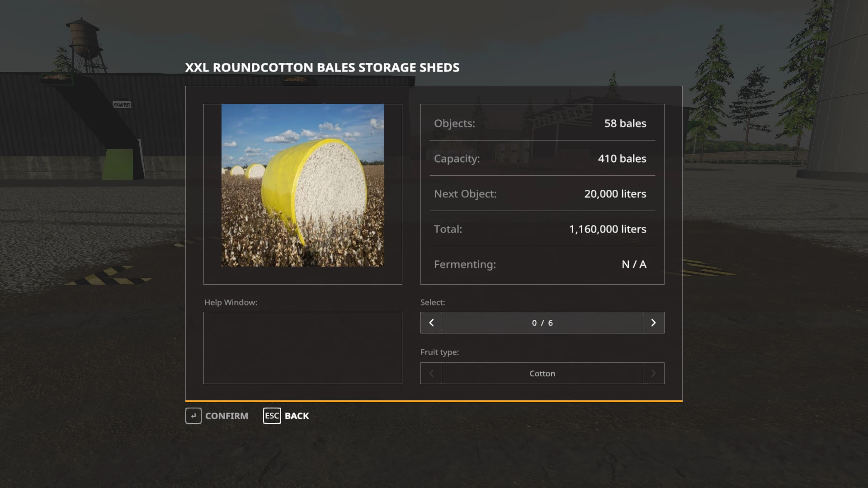868x488 pixels.
Task: Click the Capacity 410 bales row
Action: tap(542, 158)
